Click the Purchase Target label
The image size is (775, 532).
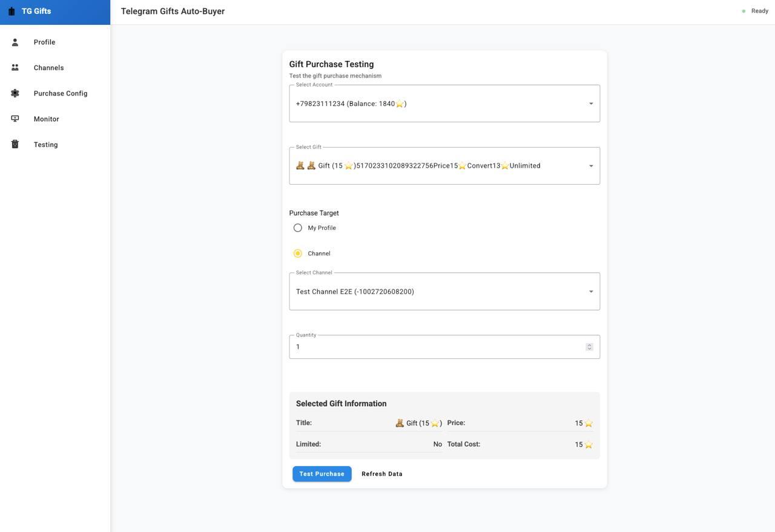[x=314, y=213]
